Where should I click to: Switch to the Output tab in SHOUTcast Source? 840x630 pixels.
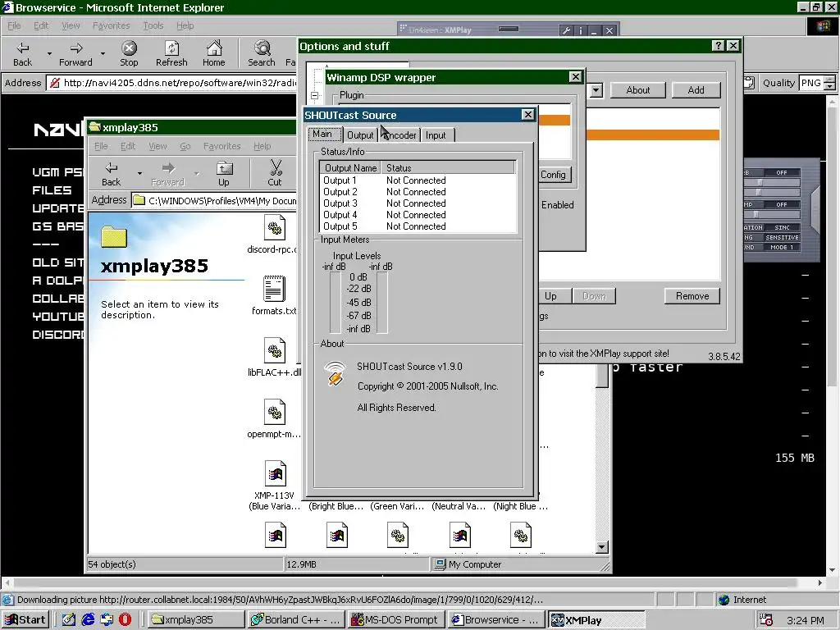pos(360,135)
